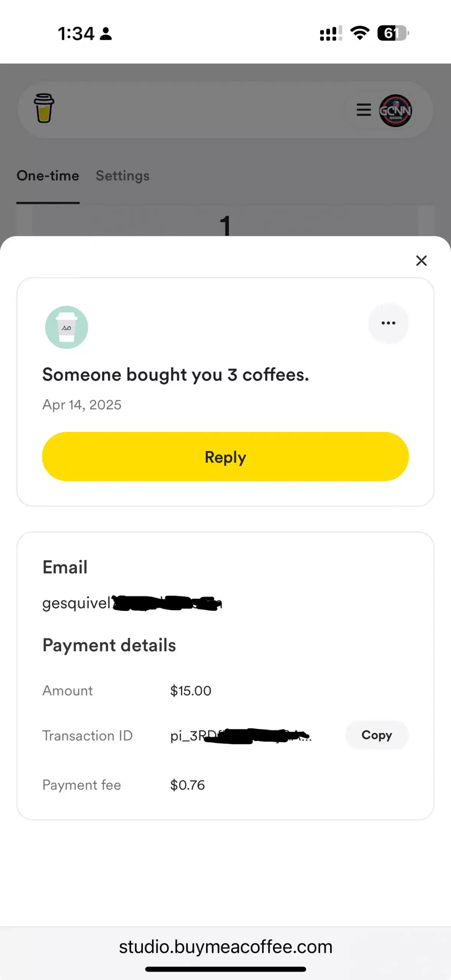The image size is (451, 980).
Task: Tap the cellular signal bars icon
Action: tap(331, 33)
